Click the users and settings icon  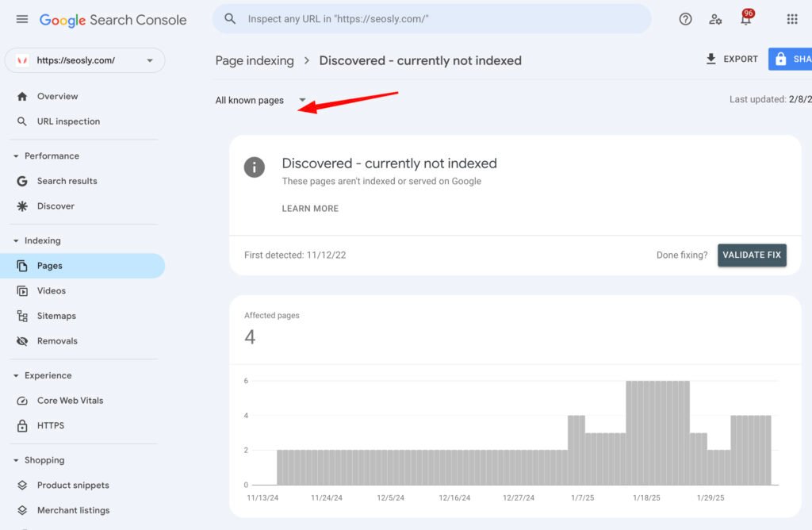(715, 19)
